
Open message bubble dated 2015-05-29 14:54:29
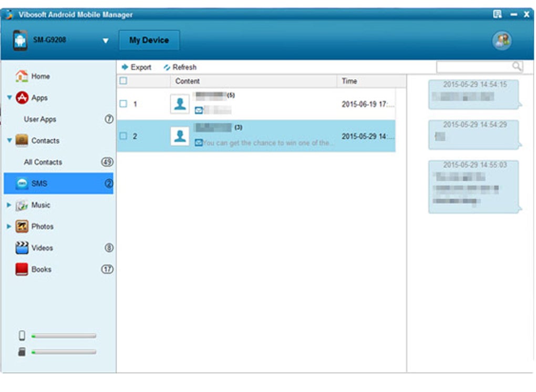pyautogui.click(x=473, y=135)
